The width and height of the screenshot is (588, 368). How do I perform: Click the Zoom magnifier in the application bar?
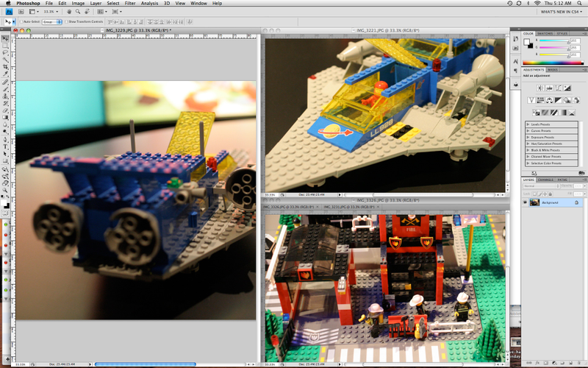coord(78,12)
